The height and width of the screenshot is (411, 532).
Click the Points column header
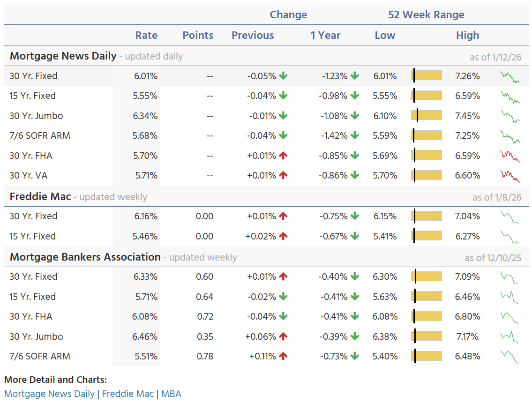pos(198,35)
